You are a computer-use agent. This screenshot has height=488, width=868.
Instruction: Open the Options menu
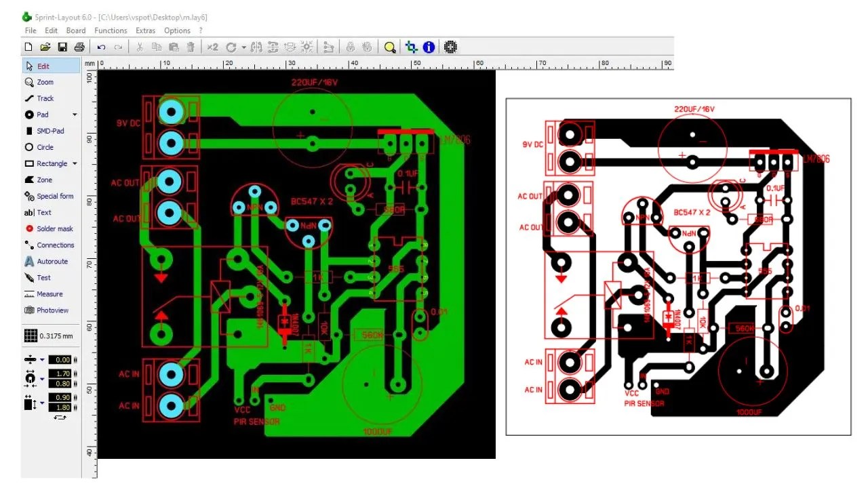point(176,30)
